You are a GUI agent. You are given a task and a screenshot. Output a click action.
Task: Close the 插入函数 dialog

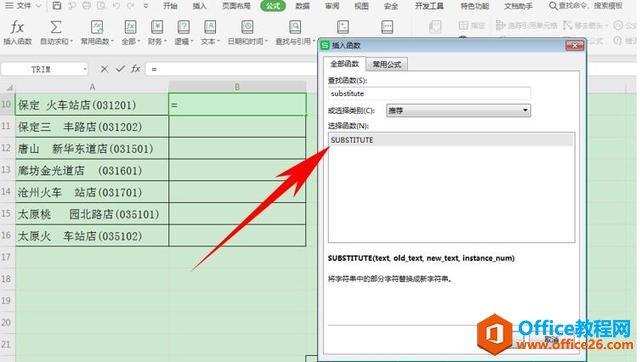tap(574, 45)
